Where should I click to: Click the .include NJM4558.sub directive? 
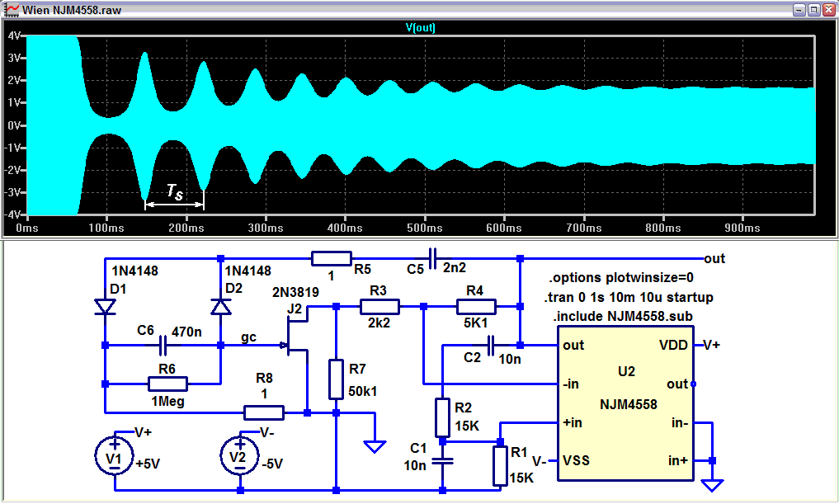(623, 316)
